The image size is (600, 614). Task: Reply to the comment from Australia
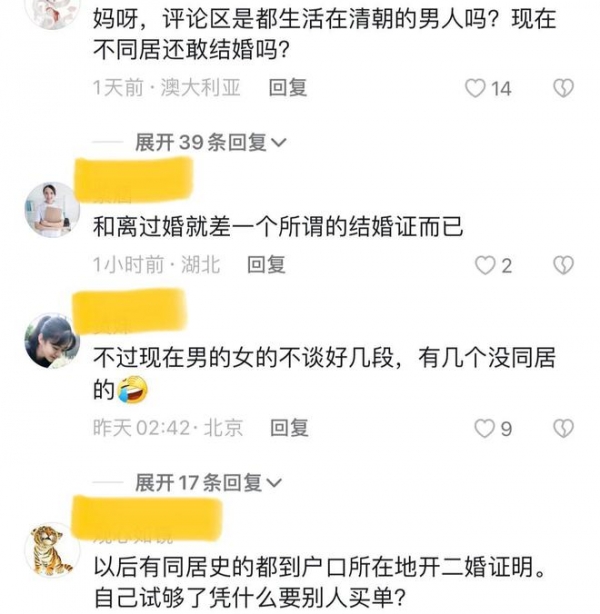(x=288, y=87)
